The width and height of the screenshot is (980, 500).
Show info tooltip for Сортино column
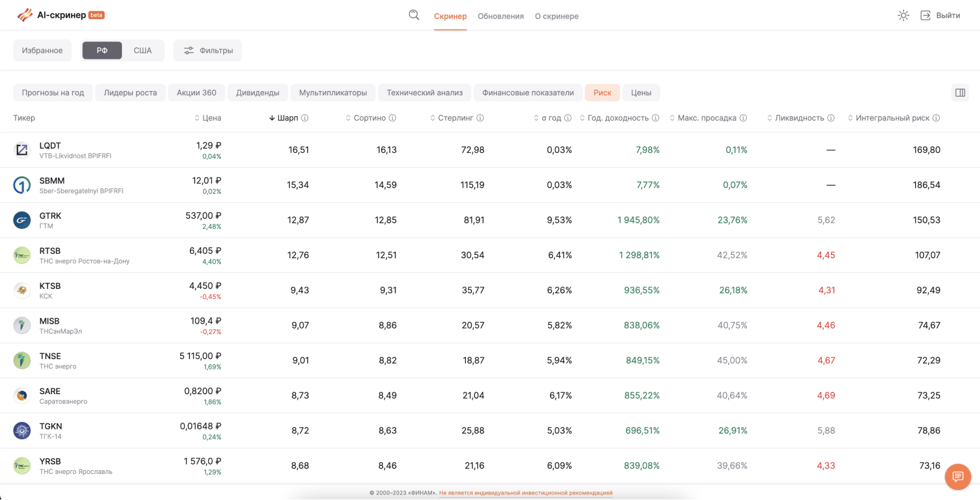click(x=392, y=118)
